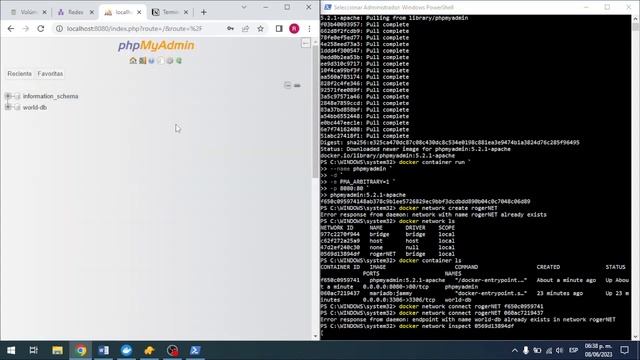The image size is (640, 360).
Task: Bookmark this page with the star icon
Action: pyautogui.click(x=260, y=29)
